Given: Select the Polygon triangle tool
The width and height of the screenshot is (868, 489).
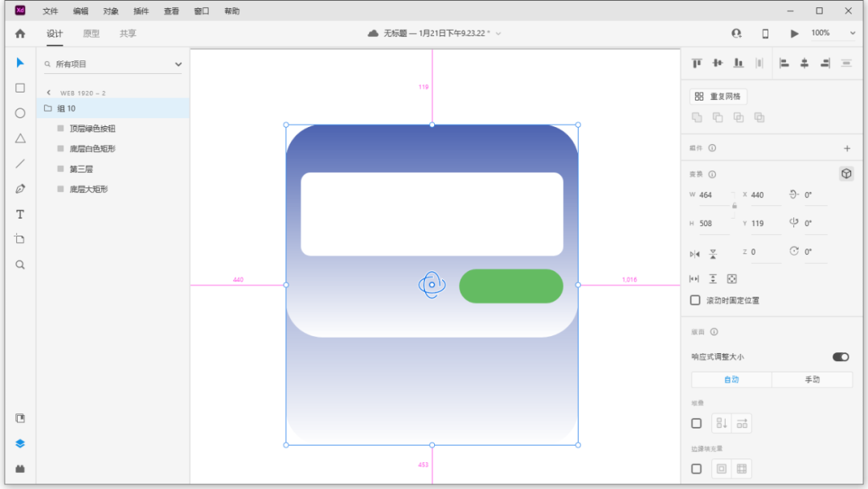Looking at the screenshot, I should pyautogui.click(x=20, y=138).
